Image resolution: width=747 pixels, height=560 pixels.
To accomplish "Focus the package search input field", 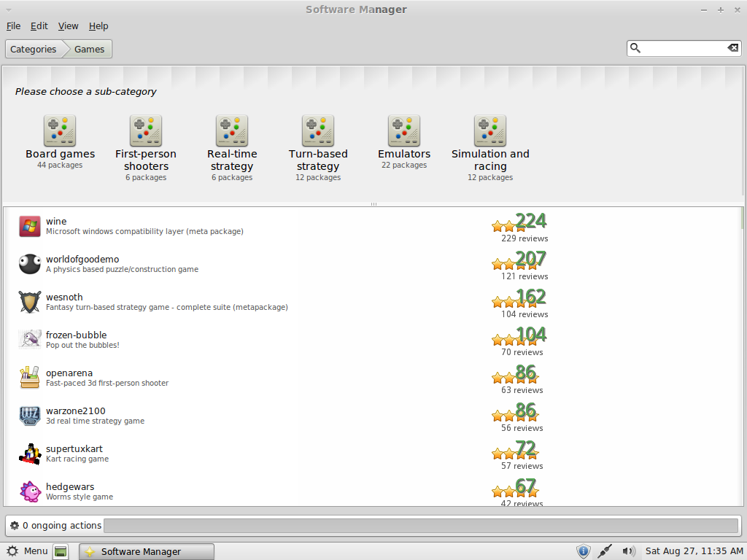I will [684, 48].
